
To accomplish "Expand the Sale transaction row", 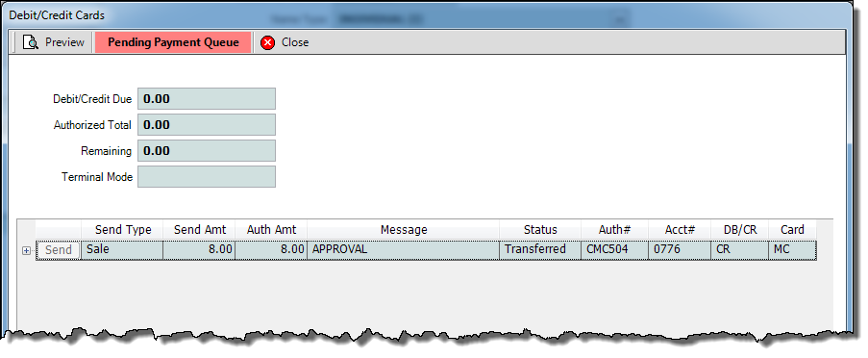I will (x=26, y=250).
